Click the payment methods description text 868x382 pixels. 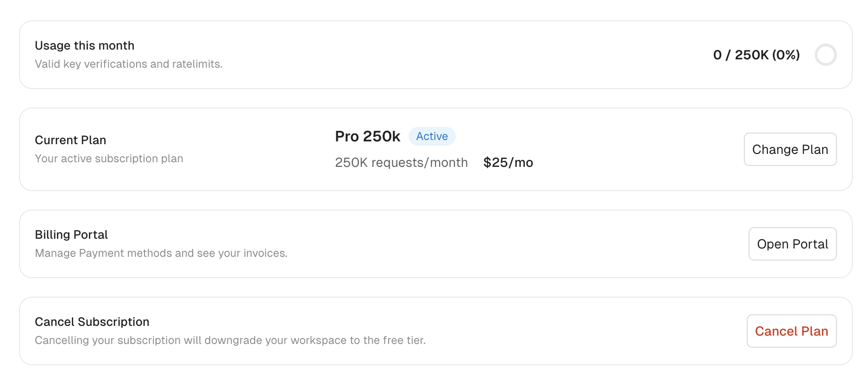coord(161,253)
